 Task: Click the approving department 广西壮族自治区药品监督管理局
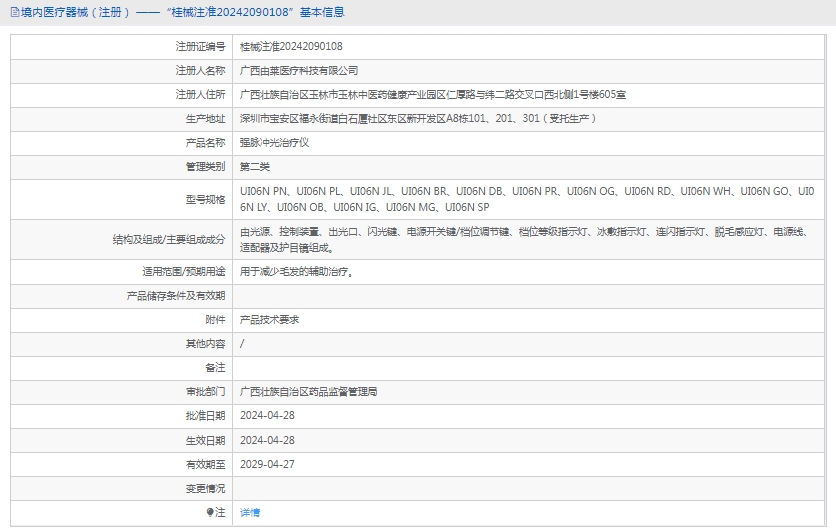308,391
